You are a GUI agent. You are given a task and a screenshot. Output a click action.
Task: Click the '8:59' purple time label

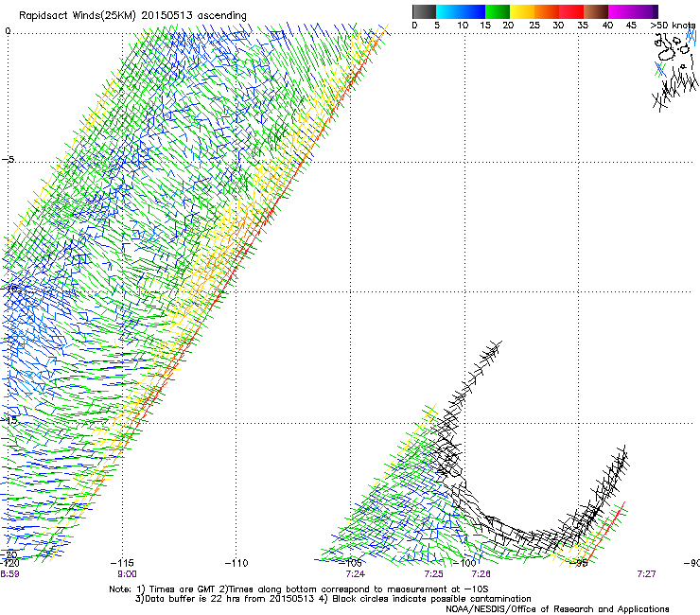point(9,574)
